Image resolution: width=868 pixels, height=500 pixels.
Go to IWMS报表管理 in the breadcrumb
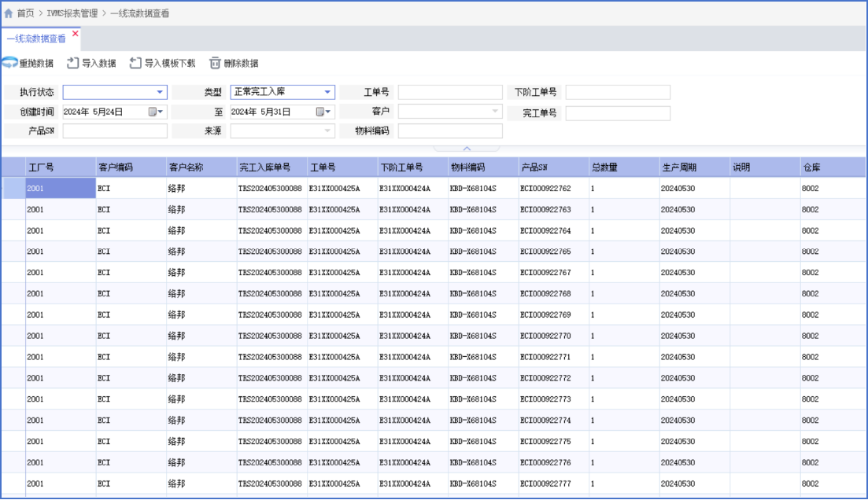[x=72, y=13]
